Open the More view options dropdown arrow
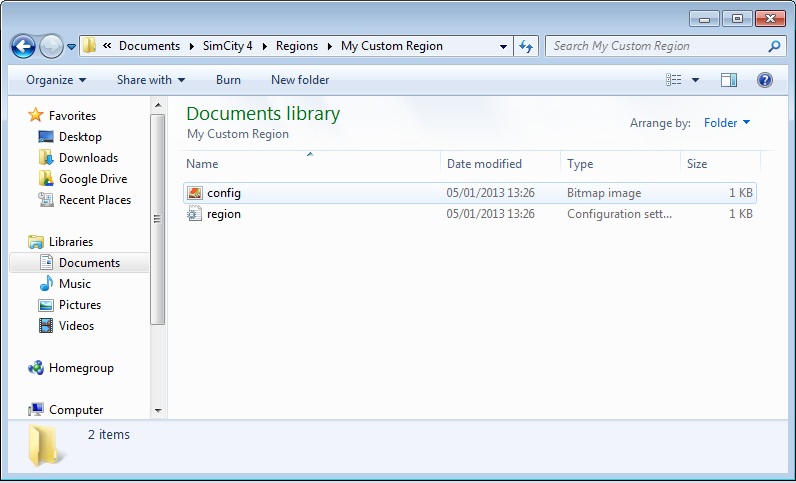The height and width of the screenshot is (483, 796). pos(695,80)
